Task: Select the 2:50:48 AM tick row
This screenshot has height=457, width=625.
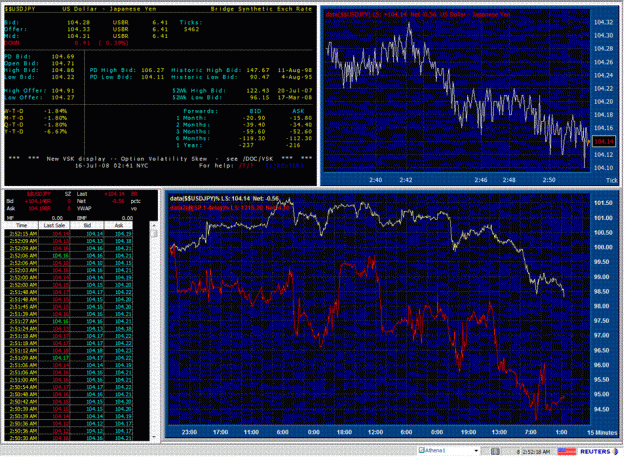Action: 69,394
